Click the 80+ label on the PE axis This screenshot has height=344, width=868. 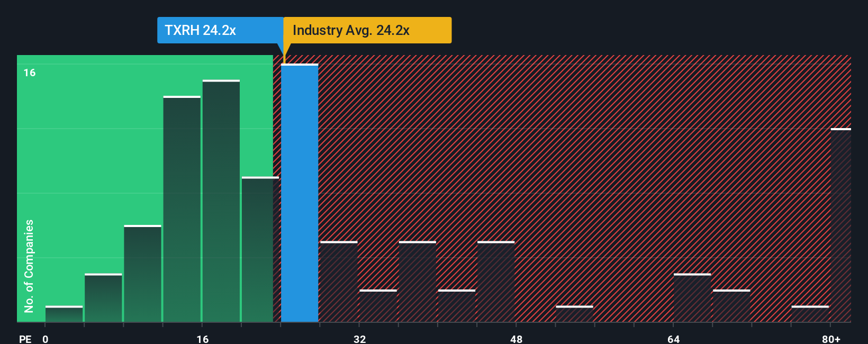coord(831,339)
